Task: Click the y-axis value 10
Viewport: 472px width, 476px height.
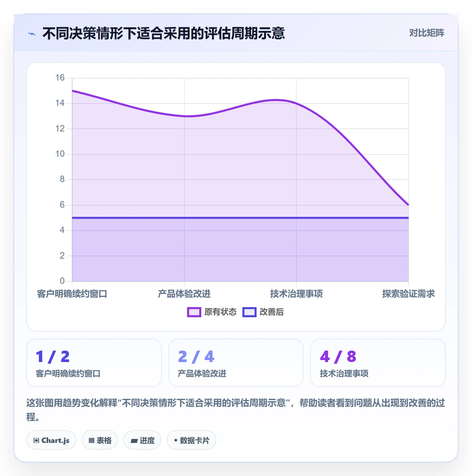Action: point(60,154)
